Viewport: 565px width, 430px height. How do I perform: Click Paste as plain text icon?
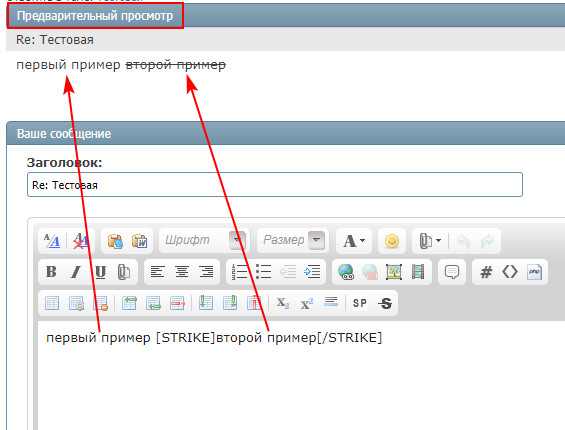tap(115, 241)
